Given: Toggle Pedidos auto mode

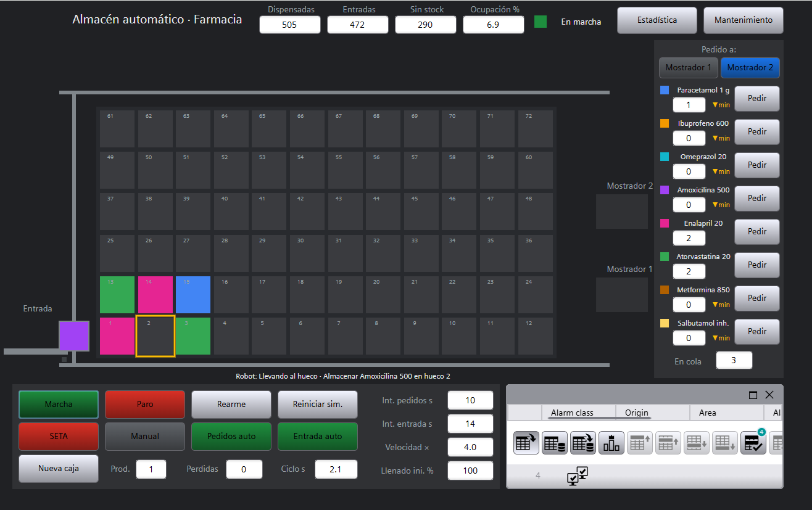Looking at the screenshot, I should coord(231,436).
